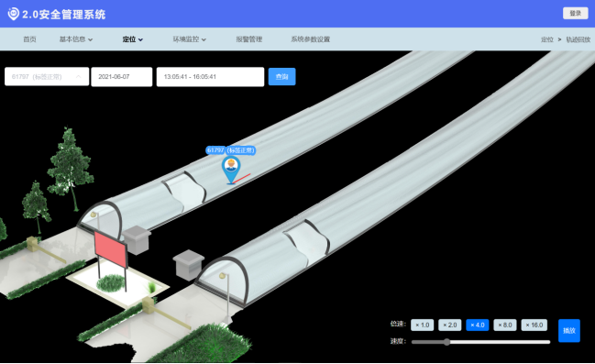This screenshot has width=595, height=364.
Task: Open 系统参数设置 menu item
Action: tap(311, 39)
